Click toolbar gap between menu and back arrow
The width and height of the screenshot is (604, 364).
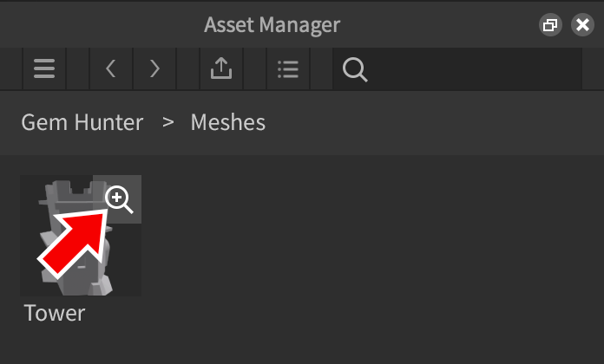pos(78,69)
